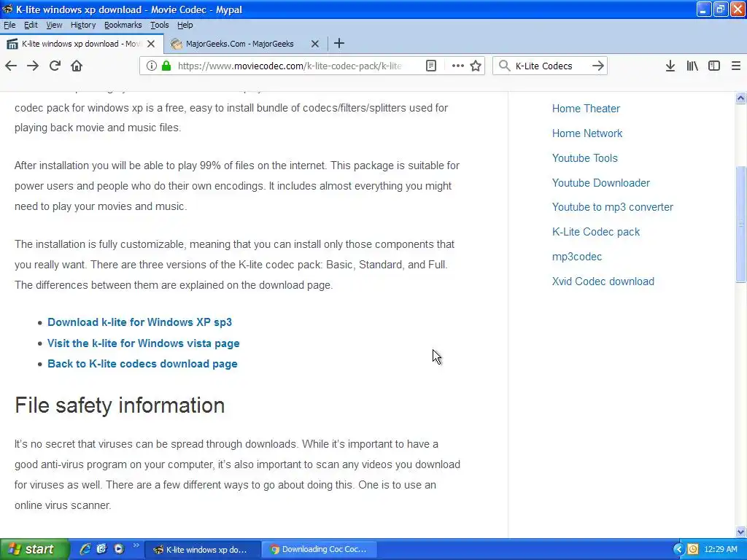Open the Windows start button
Image resolution: width=747 pixels, height=560 pixels.
click(x=34, y=549)
